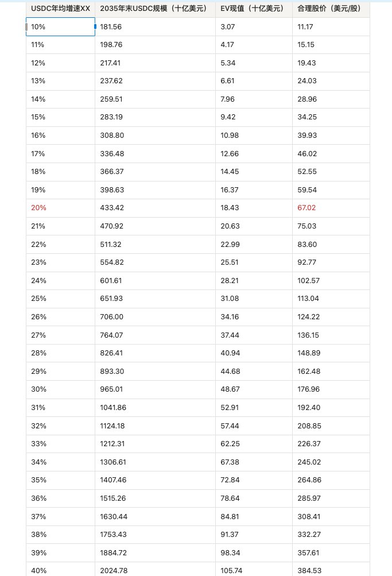Click the red 67.02 share price cell
Viewport: 392px width, 576px height.
coord(331,208)
